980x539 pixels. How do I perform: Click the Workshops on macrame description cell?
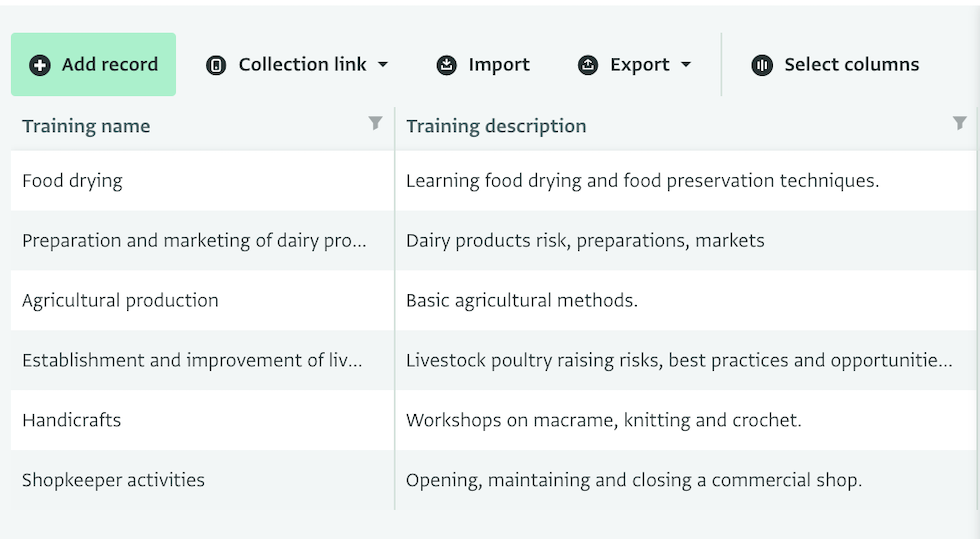[686, 420]
